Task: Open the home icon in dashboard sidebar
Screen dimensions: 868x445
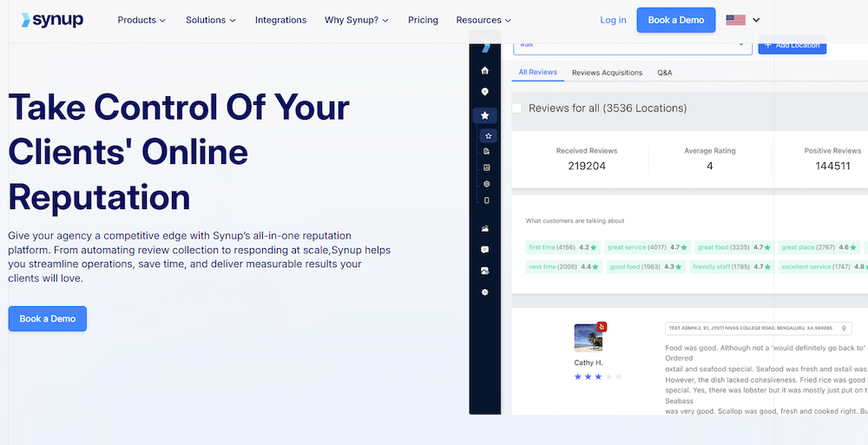Action: point(484,70)
